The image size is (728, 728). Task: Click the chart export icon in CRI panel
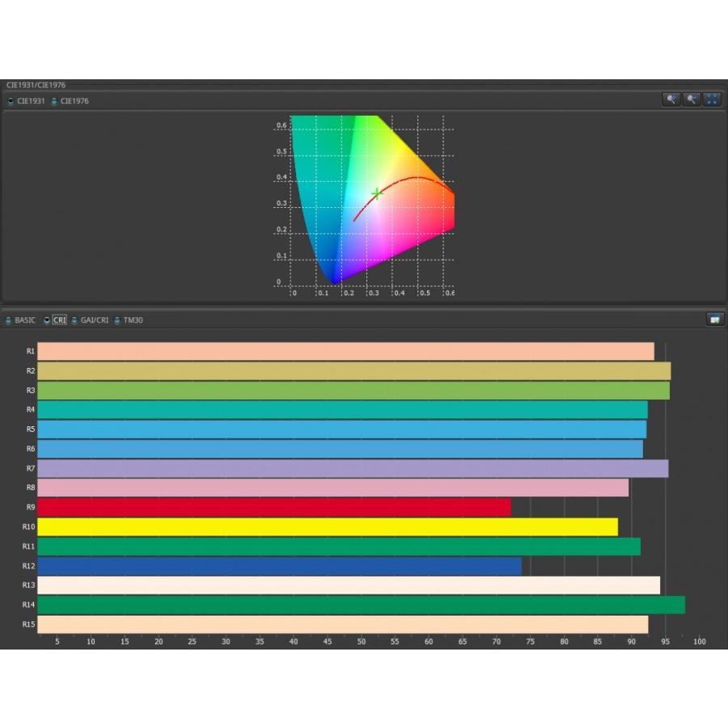click(x=714, y=320)
